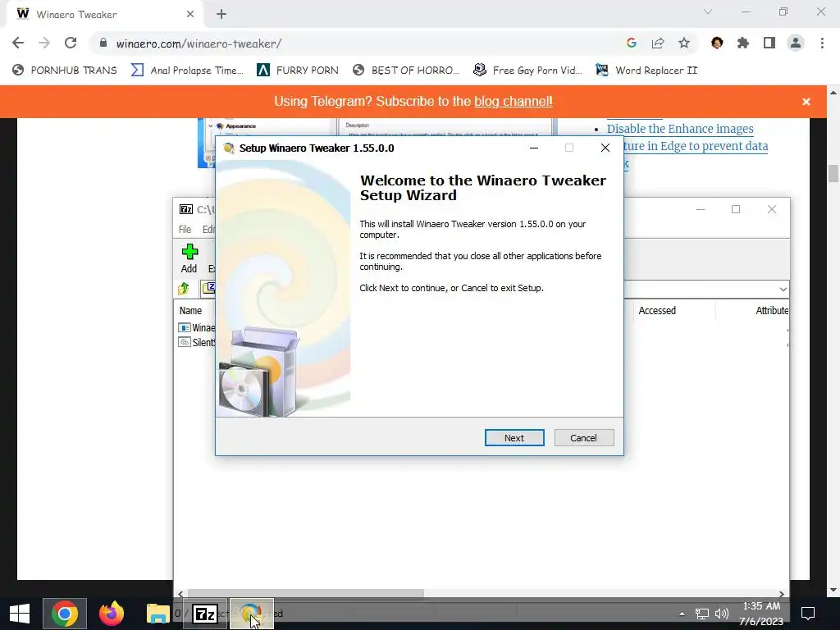Toggle the Chrome side panel
840x630 pixels.
point(769,43)
